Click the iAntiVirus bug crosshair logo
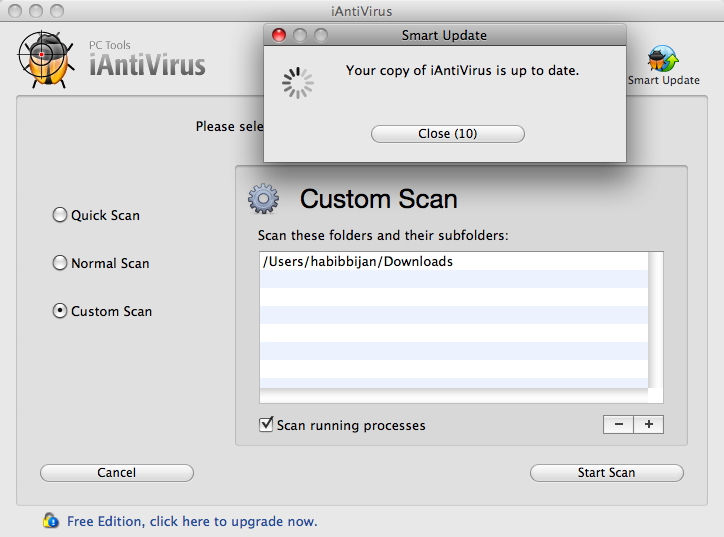 click(x=46, y=59)
